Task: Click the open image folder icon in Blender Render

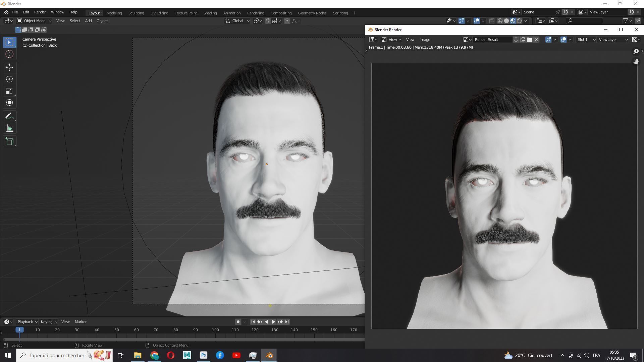Action: pyautogui.click(x=530, y=40)
